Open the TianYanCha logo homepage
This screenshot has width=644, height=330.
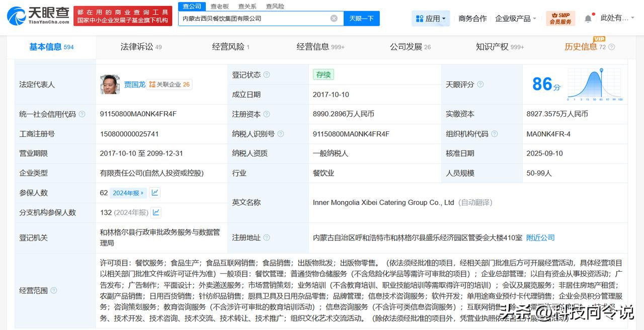tap(38, 16)
